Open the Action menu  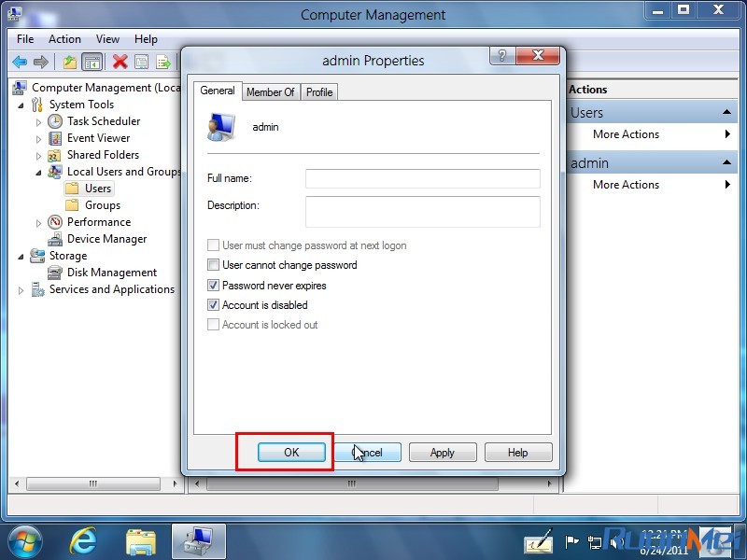pyautogui.click(x=64, y=39)
